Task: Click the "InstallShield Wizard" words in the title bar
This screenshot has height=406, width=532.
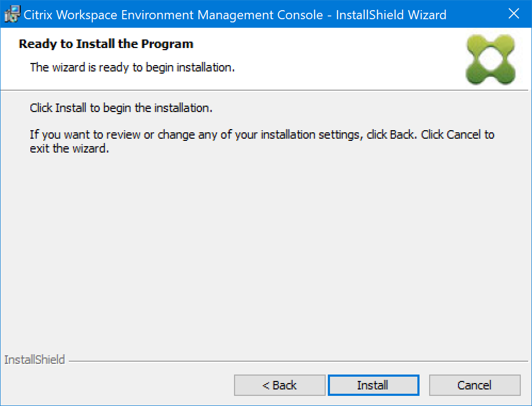Action: click(391, 14)
